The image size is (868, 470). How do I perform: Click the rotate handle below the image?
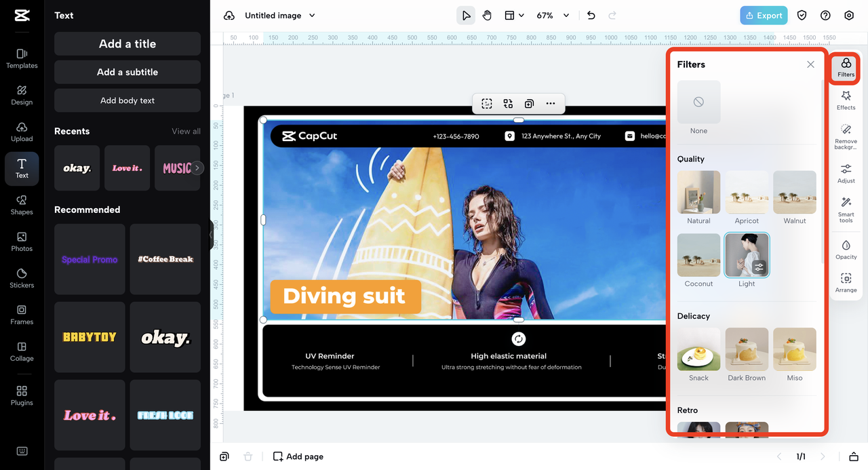point(519,338)
